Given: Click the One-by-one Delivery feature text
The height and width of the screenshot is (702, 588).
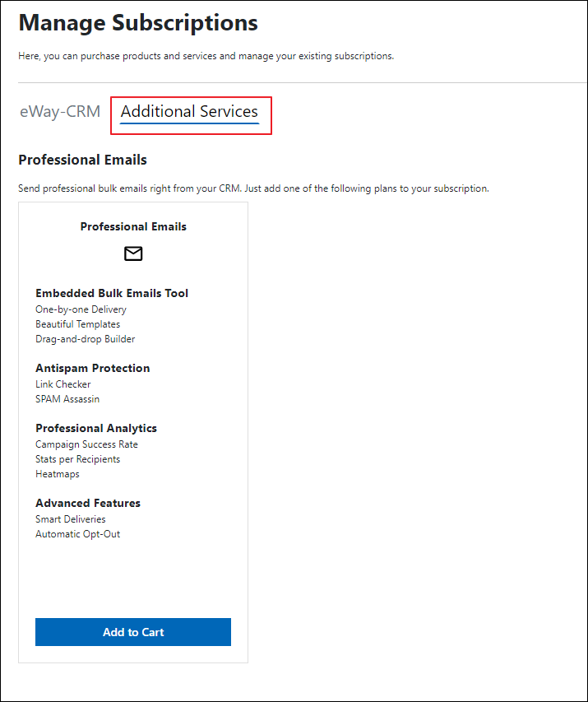Looking at the screenshot, I should pyautogui.click(x=81, y=309).
